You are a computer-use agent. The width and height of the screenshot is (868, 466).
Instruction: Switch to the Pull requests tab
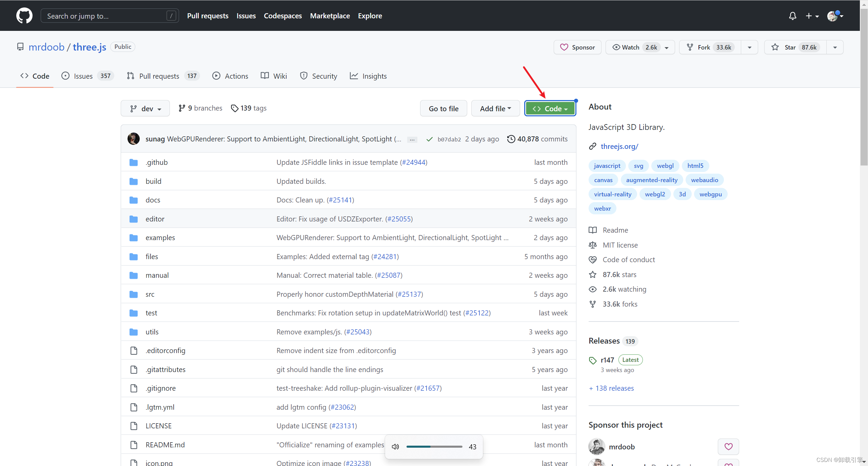[x=163, y=76]
